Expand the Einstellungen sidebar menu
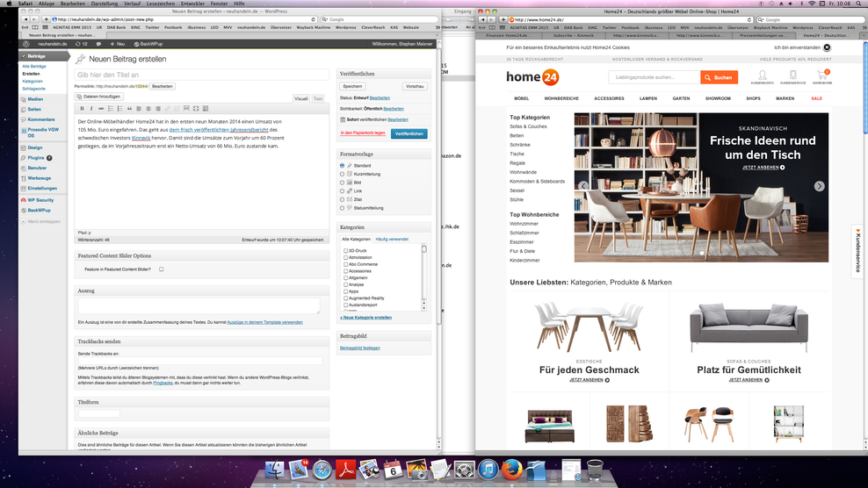868x488 pixels. pos(42,188)
